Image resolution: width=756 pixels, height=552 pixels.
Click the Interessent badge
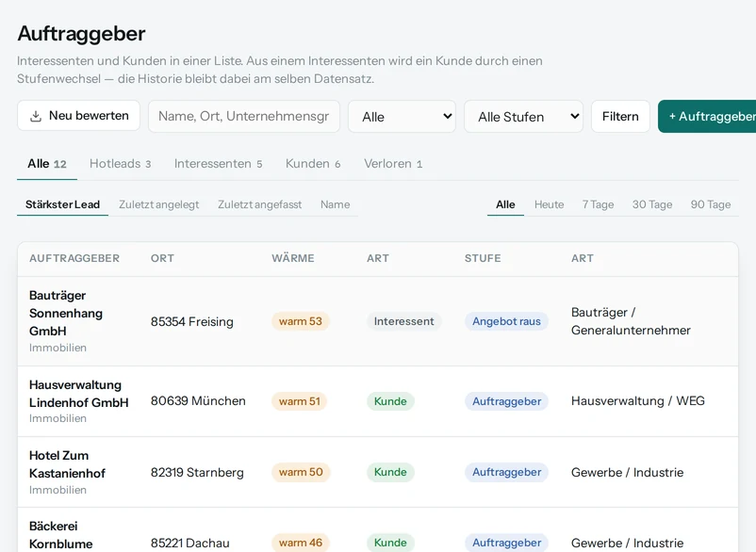(x=404, y=321)
